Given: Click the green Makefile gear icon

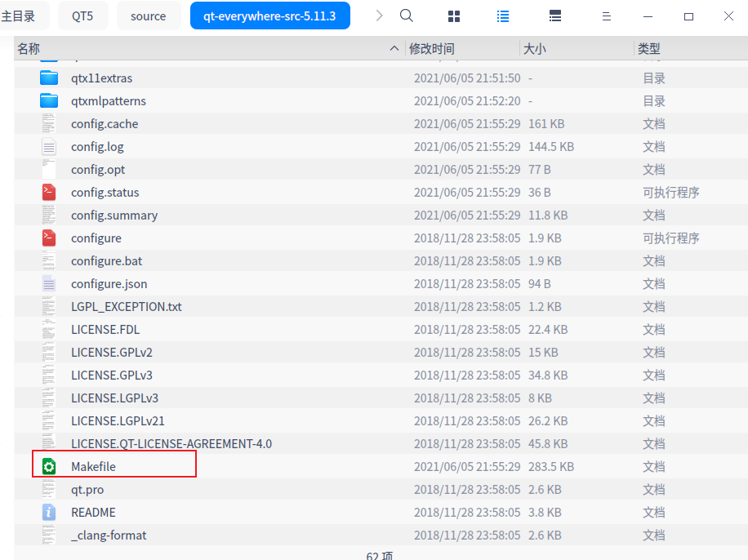Looking at the screenshot, I should [x=48, y=465].
